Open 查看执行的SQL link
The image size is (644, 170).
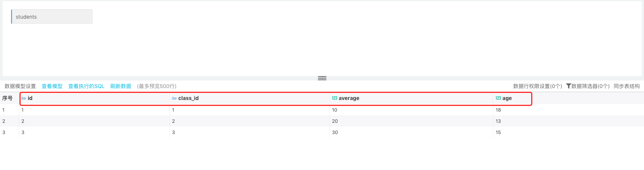(86, 86)
